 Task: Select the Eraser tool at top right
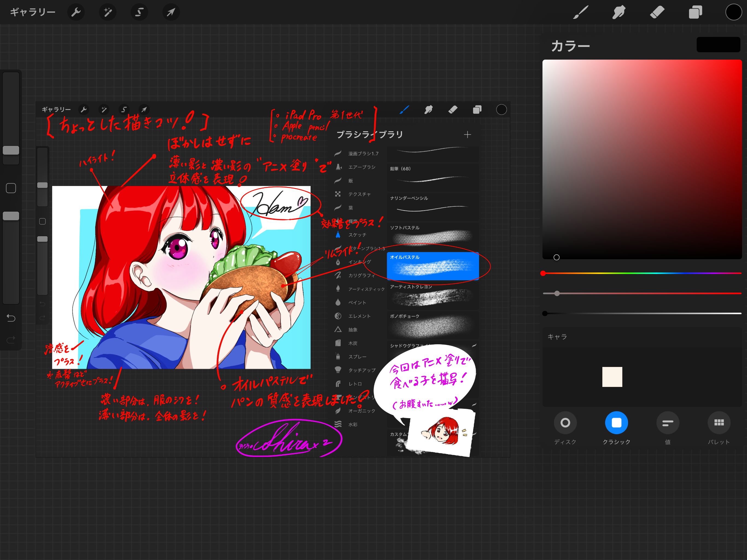(x=657, y=13)
